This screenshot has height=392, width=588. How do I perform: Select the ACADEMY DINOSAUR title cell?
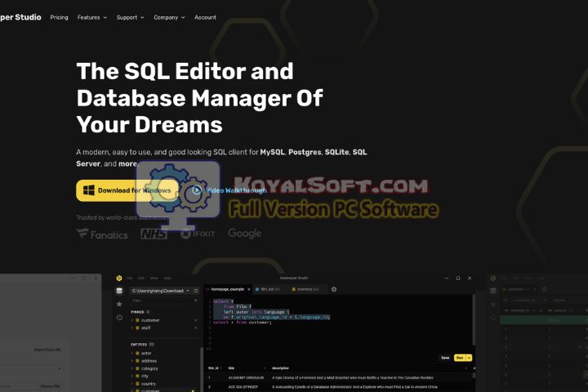click(246, 377)
